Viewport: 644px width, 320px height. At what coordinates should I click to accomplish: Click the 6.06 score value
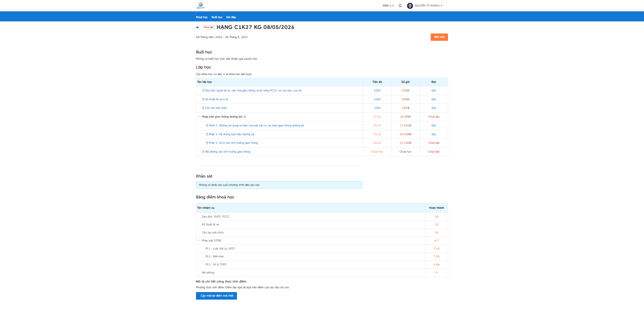[436, 264]
